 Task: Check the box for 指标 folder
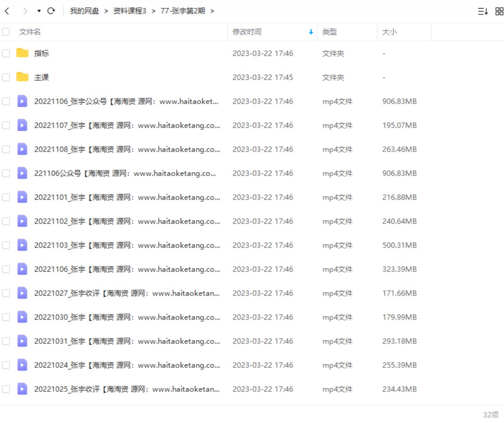6,53
